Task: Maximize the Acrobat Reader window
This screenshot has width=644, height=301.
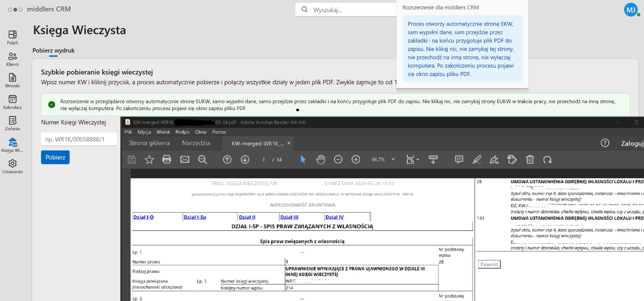Action: click(x=637, y=122)
